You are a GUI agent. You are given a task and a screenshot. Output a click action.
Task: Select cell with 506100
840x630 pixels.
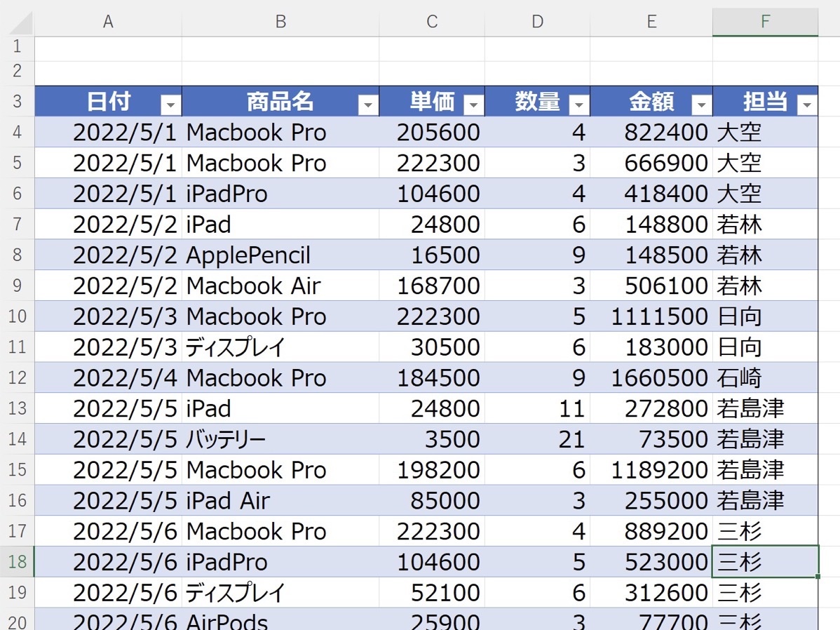click(x=651, y=286)
